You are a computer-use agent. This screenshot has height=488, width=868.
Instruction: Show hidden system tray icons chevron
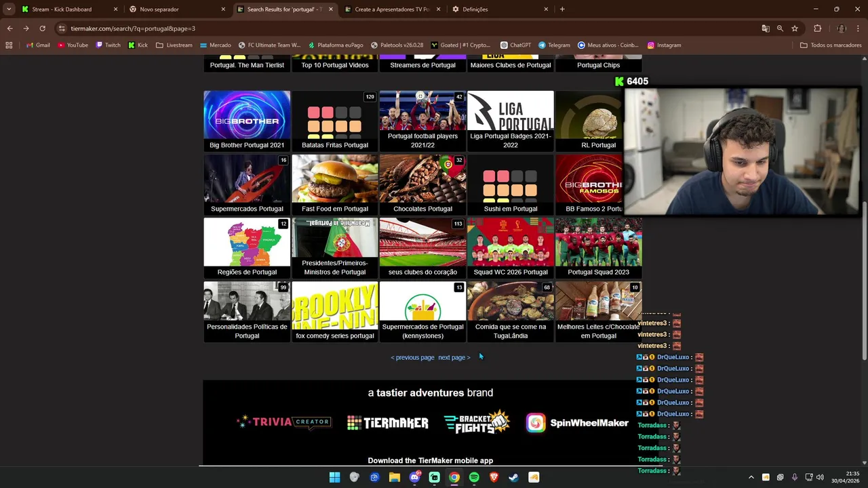point(751,477)
